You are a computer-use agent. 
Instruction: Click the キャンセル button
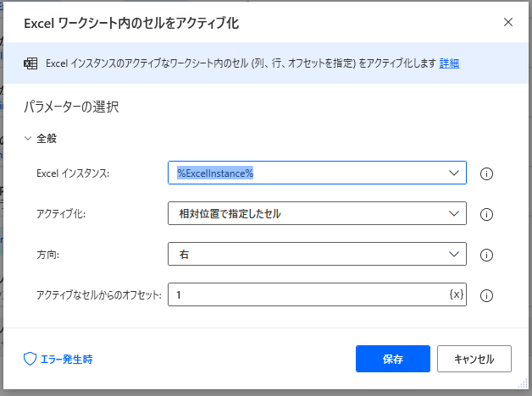(474, 359)
